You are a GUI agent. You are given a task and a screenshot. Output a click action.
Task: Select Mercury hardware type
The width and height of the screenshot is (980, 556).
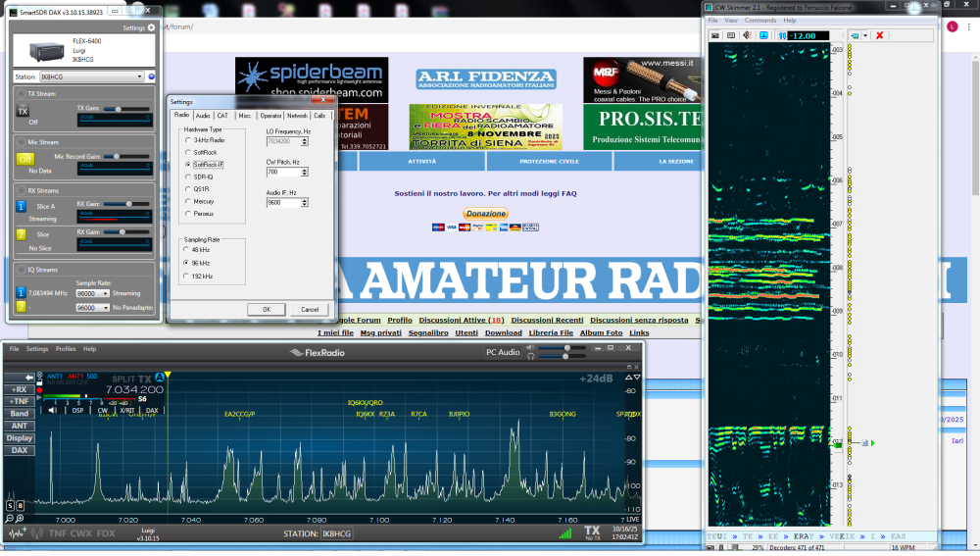(x=188, y=201)
